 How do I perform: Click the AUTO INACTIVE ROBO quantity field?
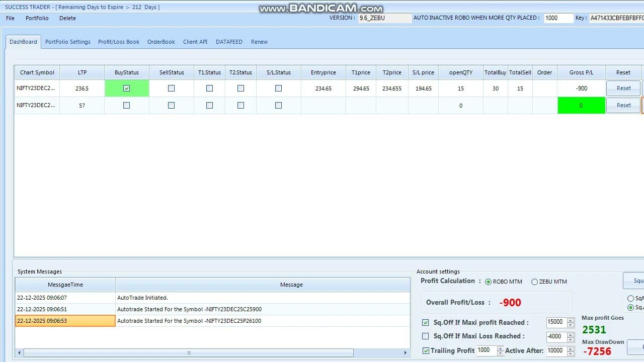[x=558, y=18]
